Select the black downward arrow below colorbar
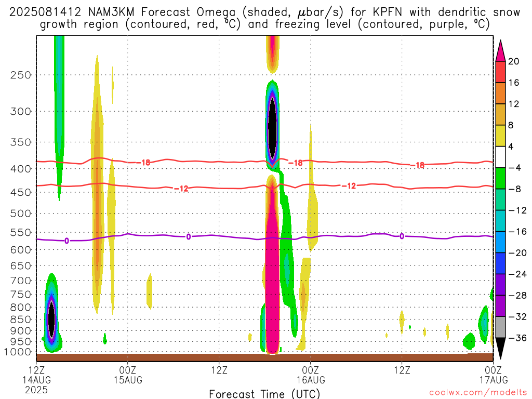The height and width of the screenshot is (399, 532). pos(500,349)
